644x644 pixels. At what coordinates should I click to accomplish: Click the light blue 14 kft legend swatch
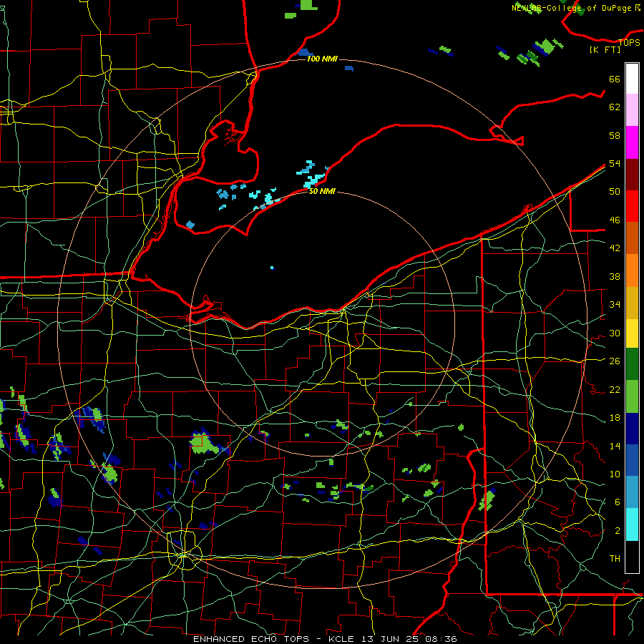pos(632,492)
